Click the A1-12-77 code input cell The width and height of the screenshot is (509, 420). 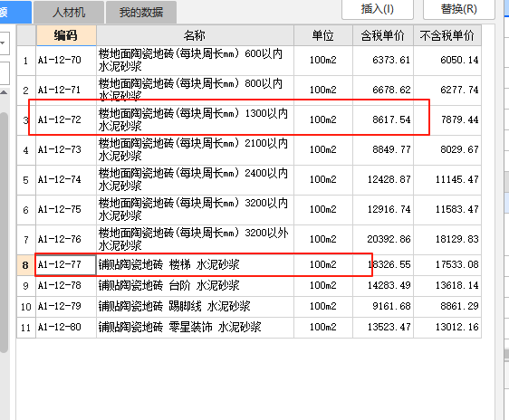(66, 265)
